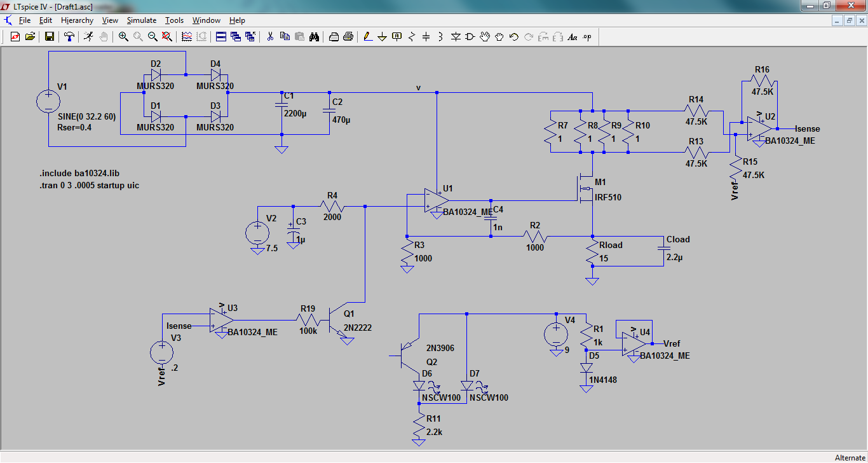Click the binoculars find icon

pyautogui.click(x=314, y=37)
